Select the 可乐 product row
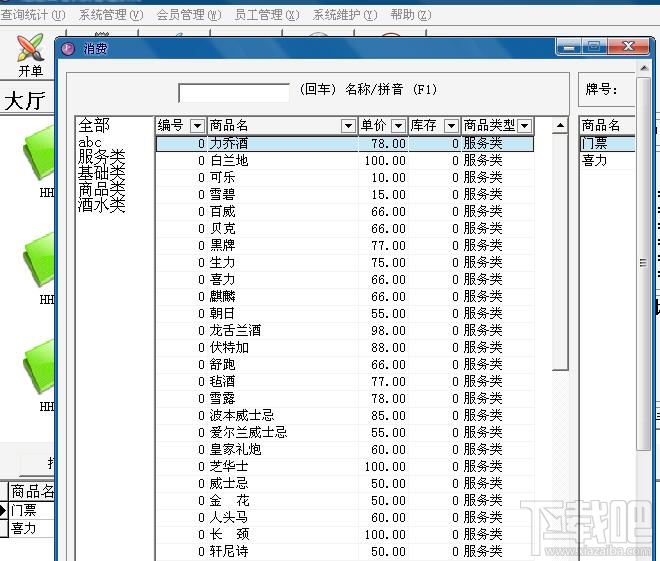Image resolution: width=660 pixels, height=561 pixels. pyautogui.click(x=345, y=178)
